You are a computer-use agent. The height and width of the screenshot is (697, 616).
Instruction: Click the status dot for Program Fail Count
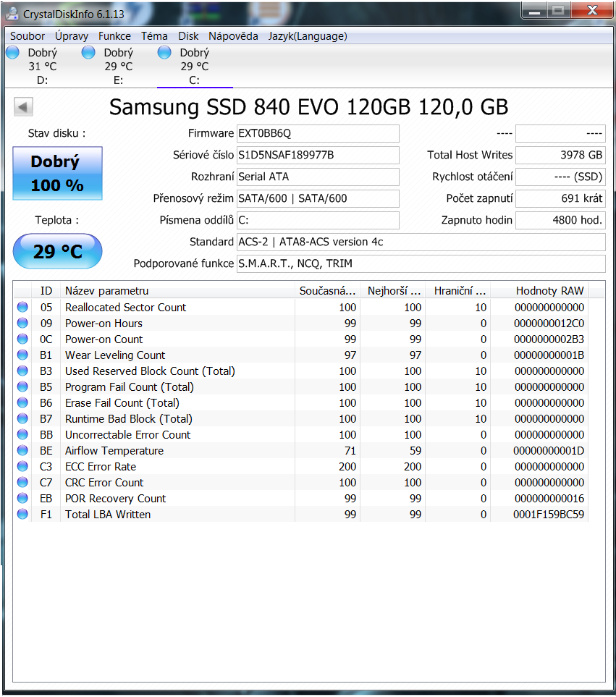(x=22, y=386)
